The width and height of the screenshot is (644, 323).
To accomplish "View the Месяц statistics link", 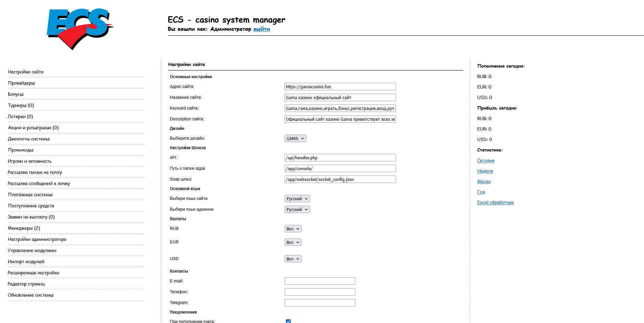I will click(484, 181).
